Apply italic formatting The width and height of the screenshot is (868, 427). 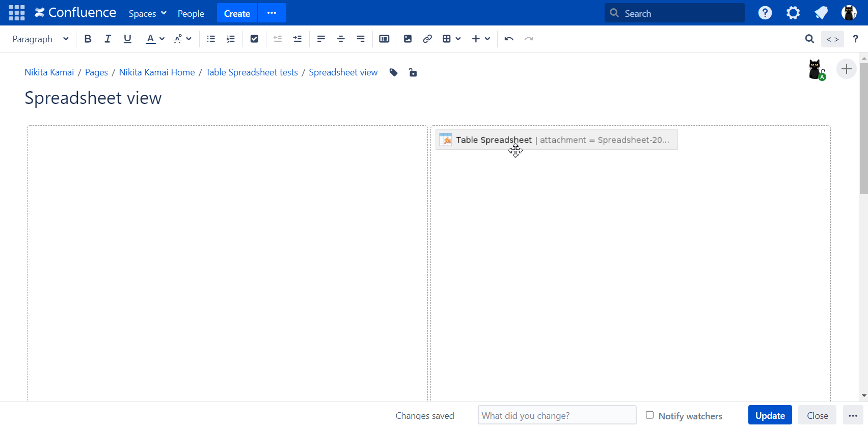coord(107,39)
